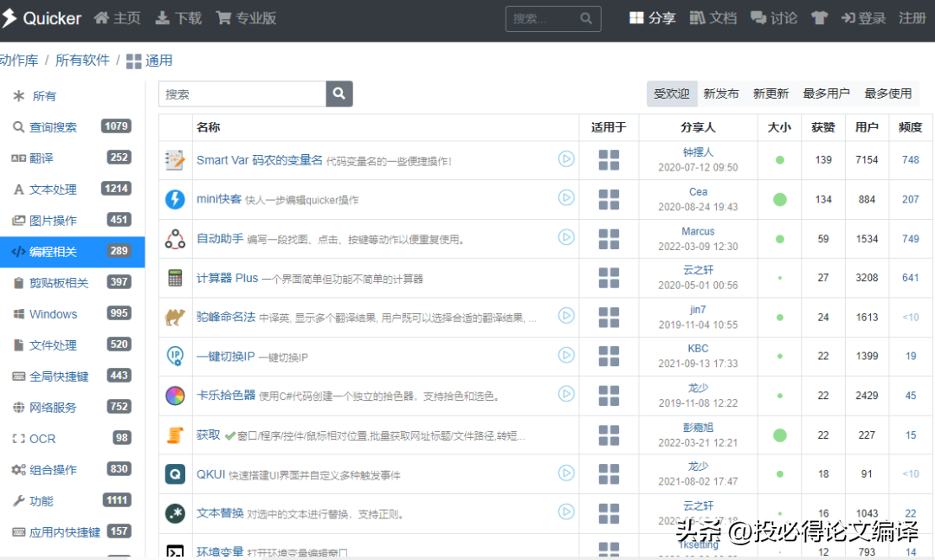Open the 专业版 pro edition page

(x=246, y=18)
